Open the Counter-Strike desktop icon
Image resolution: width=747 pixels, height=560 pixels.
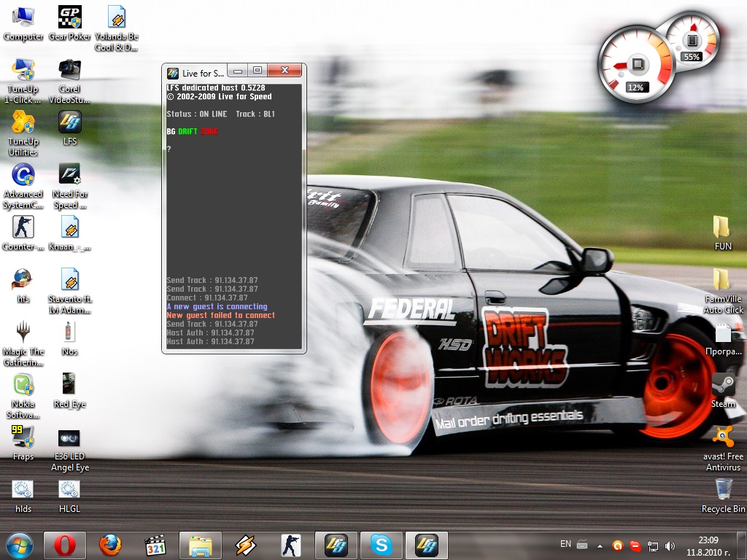[23, 233]
